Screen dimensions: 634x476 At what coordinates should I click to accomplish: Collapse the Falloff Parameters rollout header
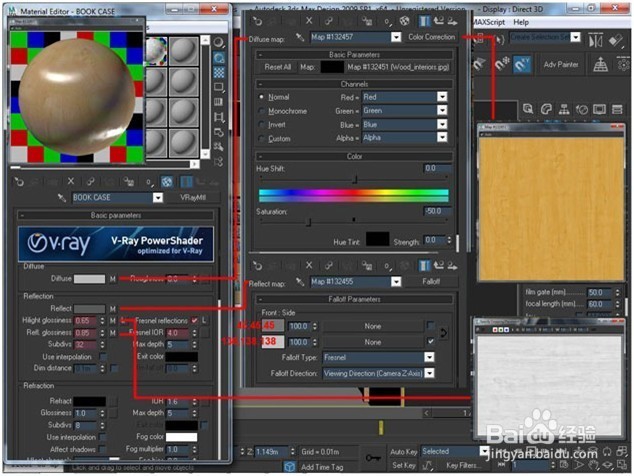[354, 299]
